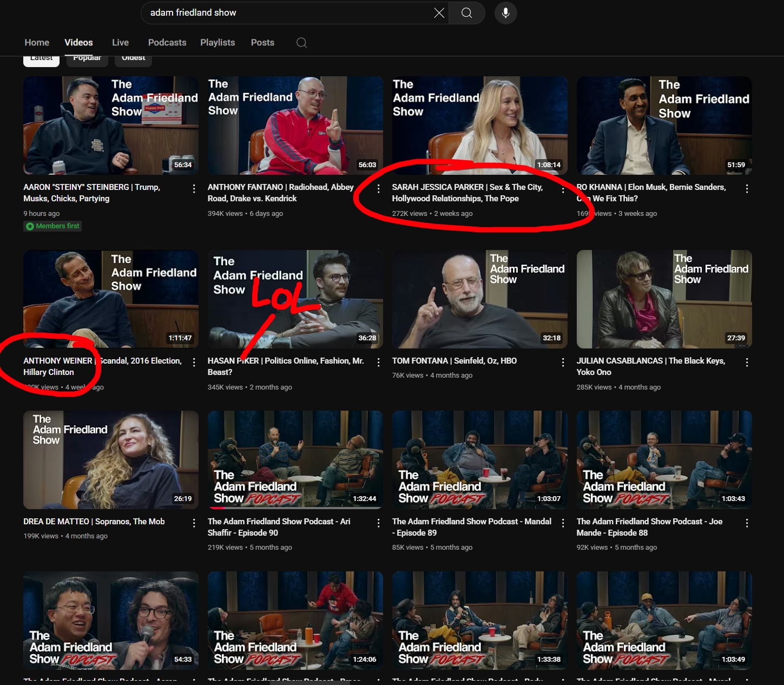Open more options for the Mandal Episode 89 video
The width and height of the screenshot is (784, 685).
click(x=563, y=523)
